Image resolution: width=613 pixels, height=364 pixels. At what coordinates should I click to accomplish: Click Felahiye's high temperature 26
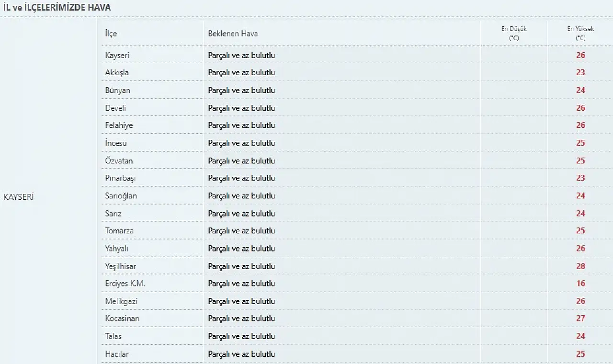click(580, 125)
